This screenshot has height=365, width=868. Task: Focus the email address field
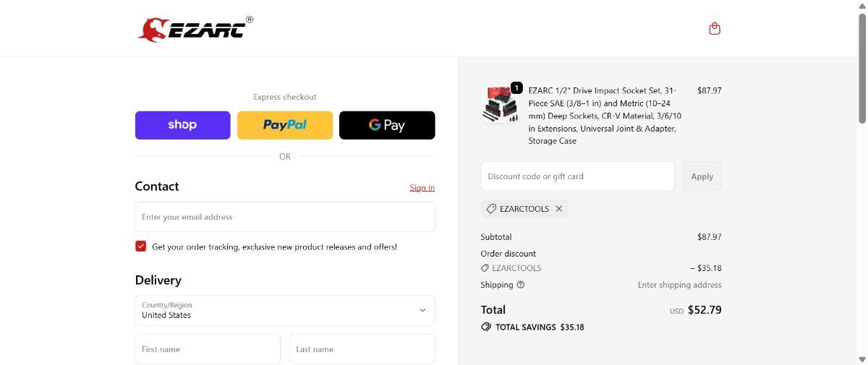coord(285,217)
